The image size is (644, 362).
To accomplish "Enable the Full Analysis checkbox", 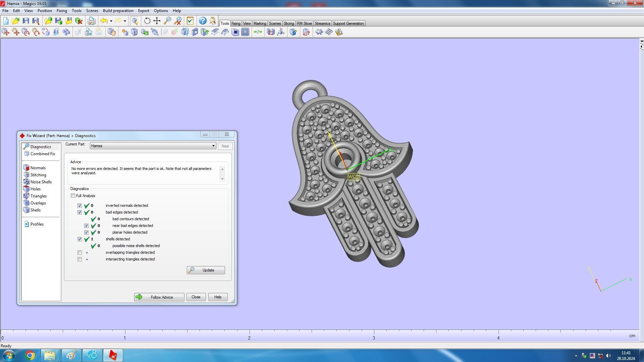I will coord(73,196).
